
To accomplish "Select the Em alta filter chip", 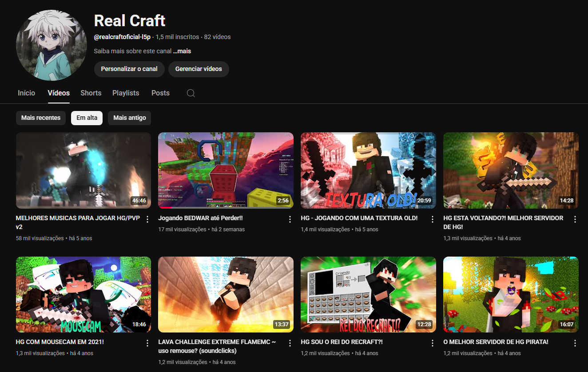I will click(87, 118).
